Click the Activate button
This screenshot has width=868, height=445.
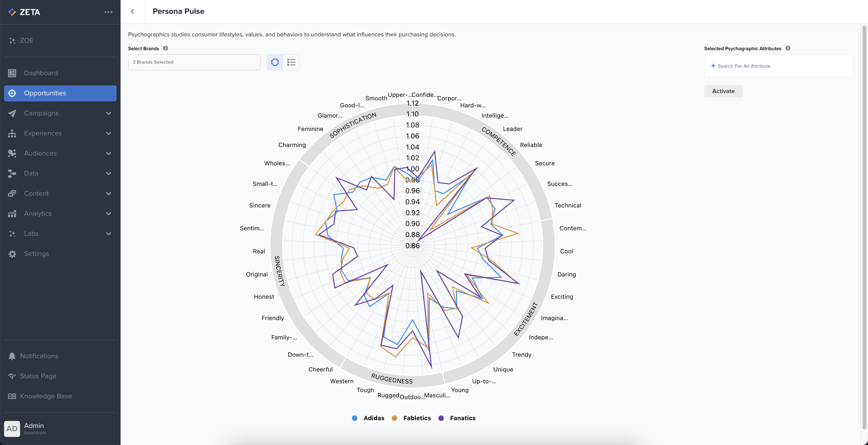[723, 91]
